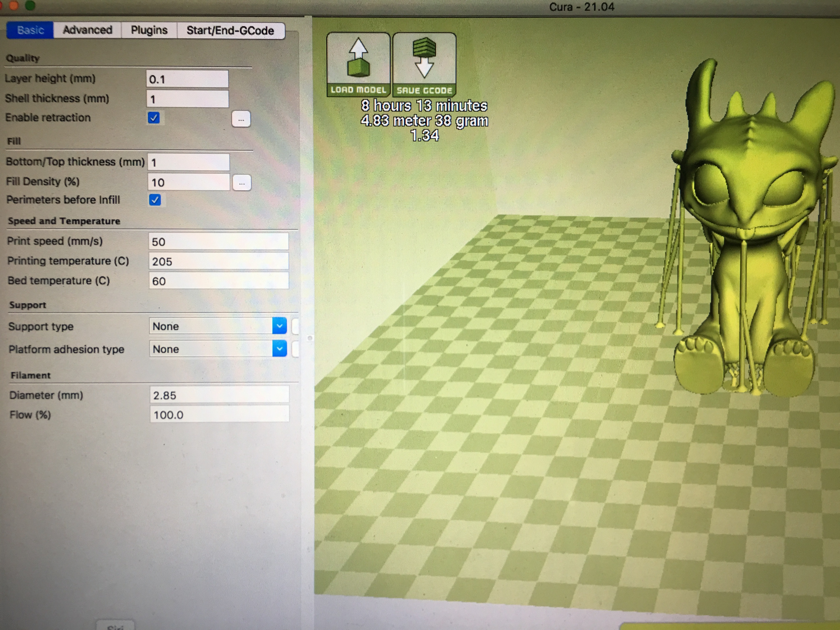Toggle the Enable retraction checkbox
The height and width of the screenshot is (630, 840).
pyautogui.click(x=154, y=118)
